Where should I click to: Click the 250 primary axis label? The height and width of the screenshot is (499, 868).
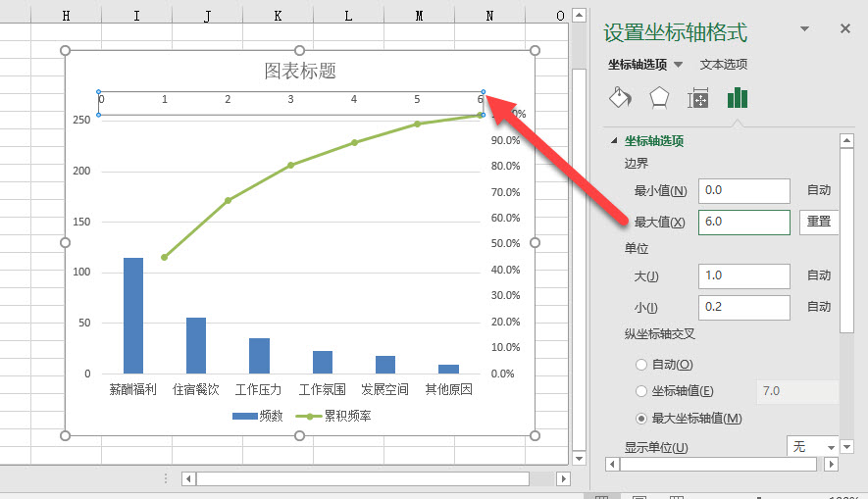[x=81, y=120]
